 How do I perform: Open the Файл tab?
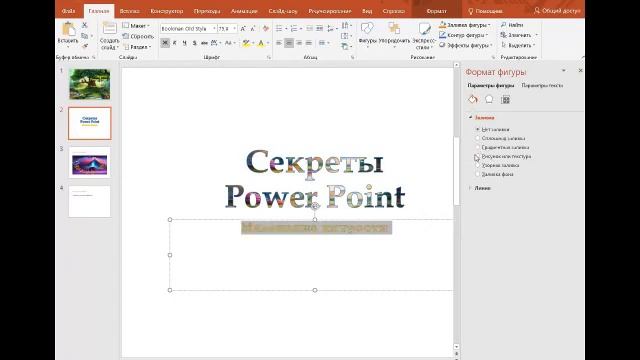[x=69, y=11]
